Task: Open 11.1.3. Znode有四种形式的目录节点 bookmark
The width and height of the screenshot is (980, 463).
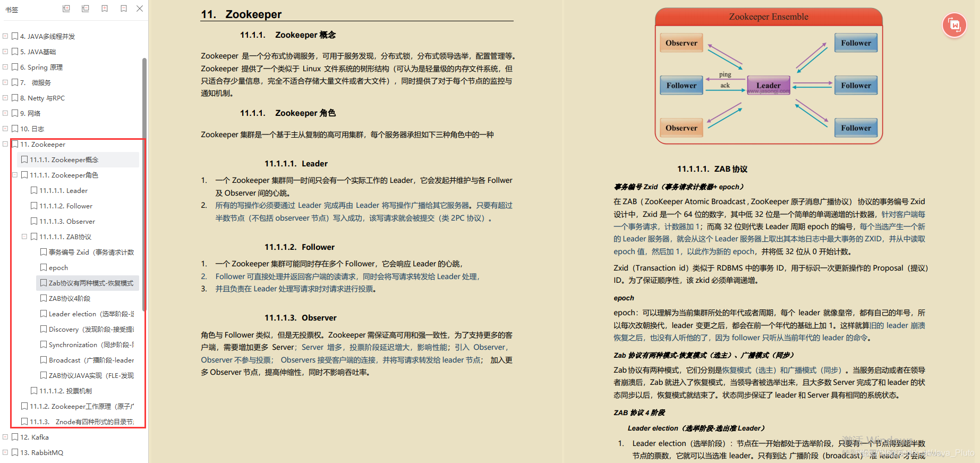Action: click(82, 422)
